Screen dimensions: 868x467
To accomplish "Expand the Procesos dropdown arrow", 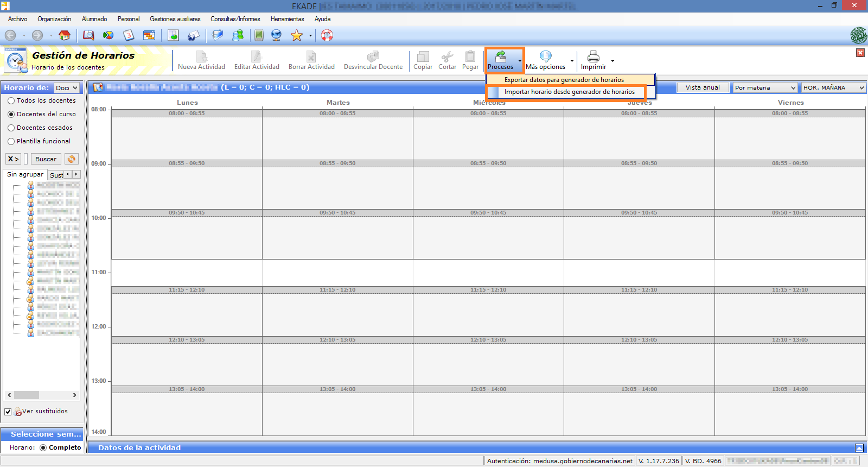I will coord(520,61).
